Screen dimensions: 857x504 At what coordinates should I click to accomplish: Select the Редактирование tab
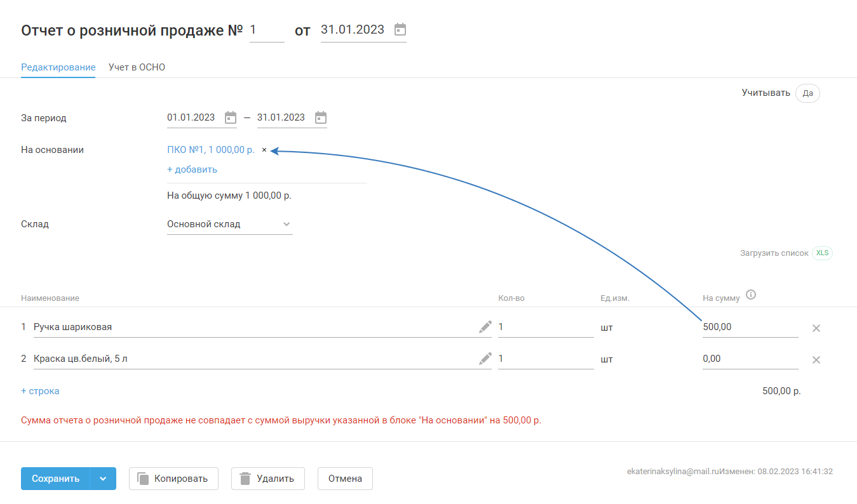[x=58, y=67]
